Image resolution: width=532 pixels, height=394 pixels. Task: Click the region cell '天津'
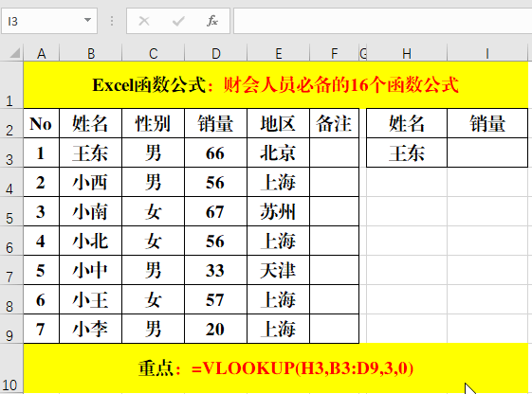coord(278,270)
